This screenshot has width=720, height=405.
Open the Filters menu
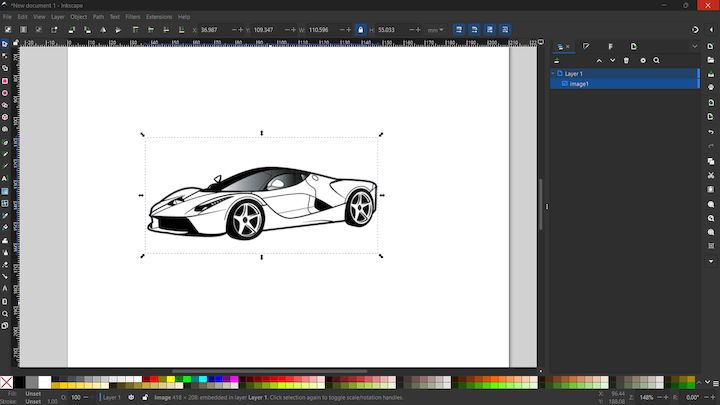pyautogui.click(x=133, y=17)
